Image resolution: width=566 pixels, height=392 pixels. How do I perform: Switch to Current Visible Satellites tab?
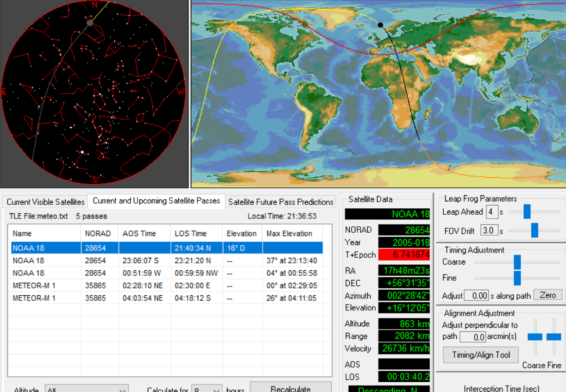pos(45,202)
